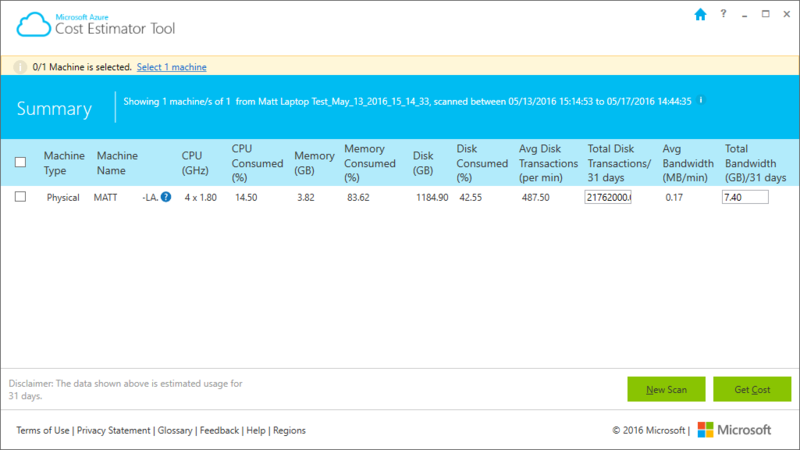Click the 487.50 avg disk transactions value
Image resolution: width=800 pixels, height=450 pixels.
[535, 197]
